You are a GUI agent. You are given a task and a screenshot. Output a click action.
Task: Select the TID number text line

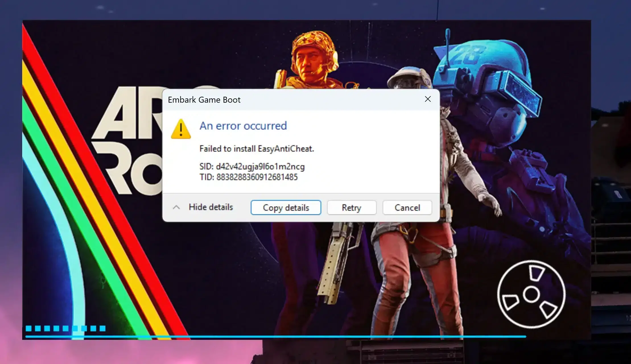(x=249, y=177)
